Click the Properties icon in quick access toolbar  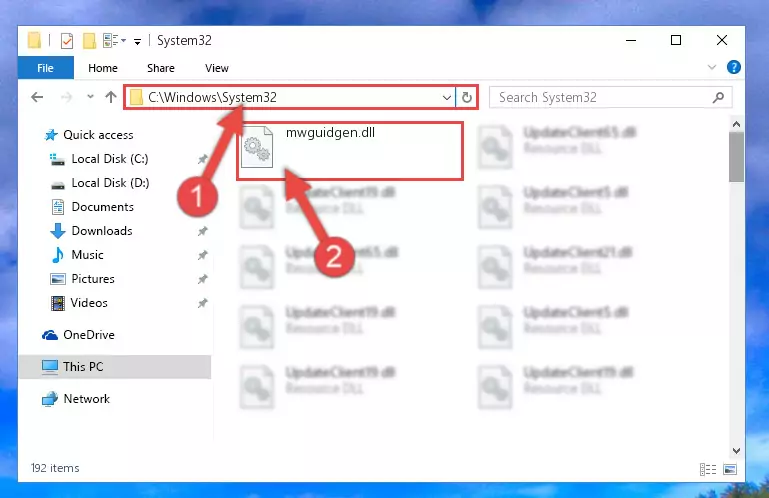[67, 41]
